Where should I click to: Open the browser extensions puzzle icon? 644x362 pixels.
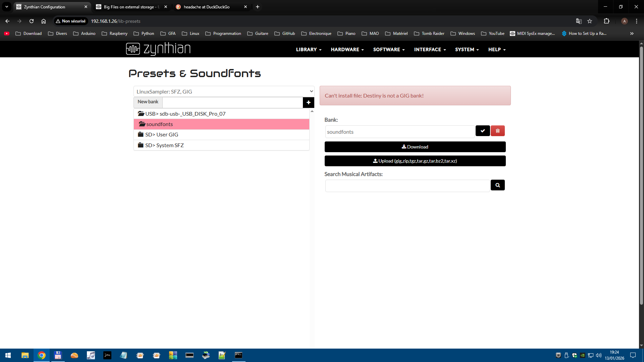click(606, 21)
